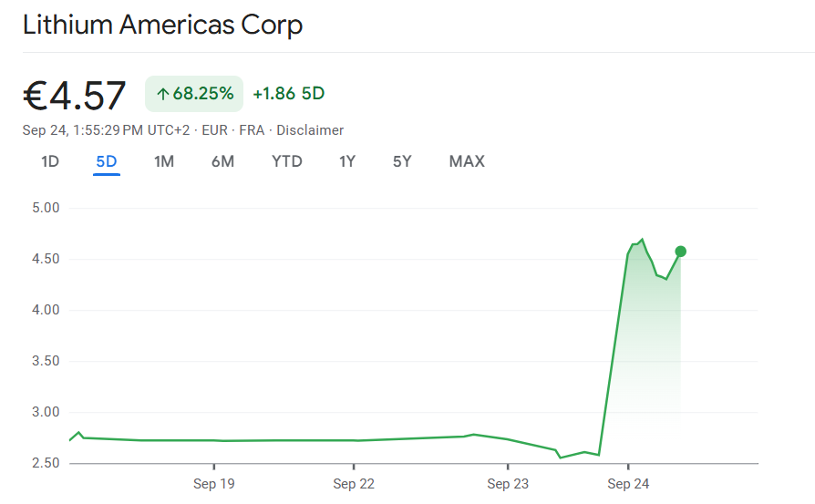Click the Lithium Americas Corp title

(162, 26)
